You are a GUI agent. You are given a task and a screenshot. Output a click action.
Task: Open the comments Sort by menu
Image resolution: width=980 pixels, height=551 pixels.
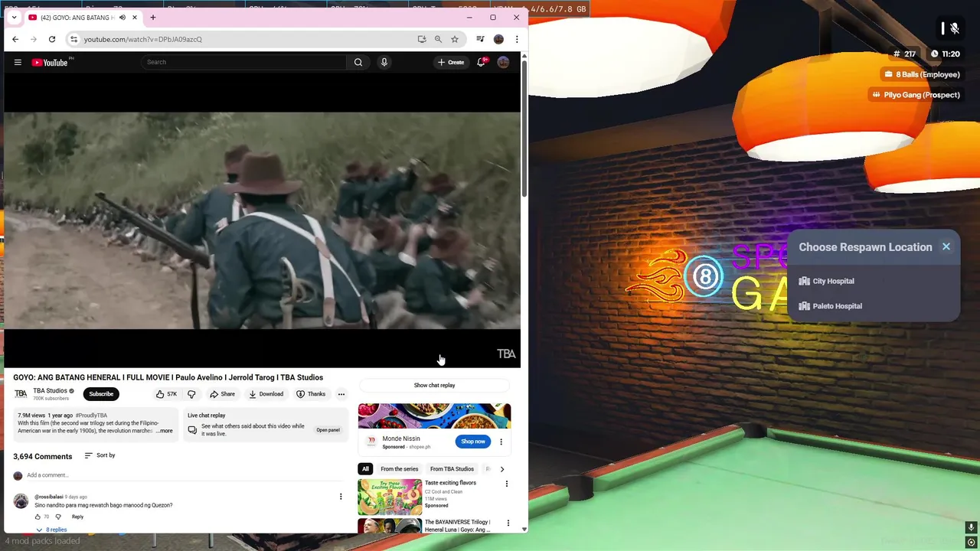100,455
